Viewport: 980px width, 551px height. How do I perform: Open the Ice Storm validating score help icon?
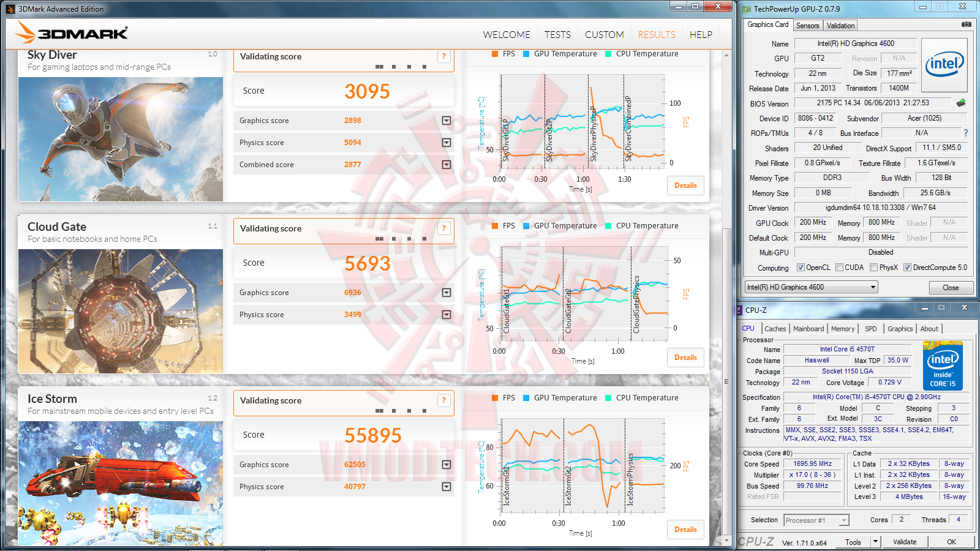(x=444, y=400)
